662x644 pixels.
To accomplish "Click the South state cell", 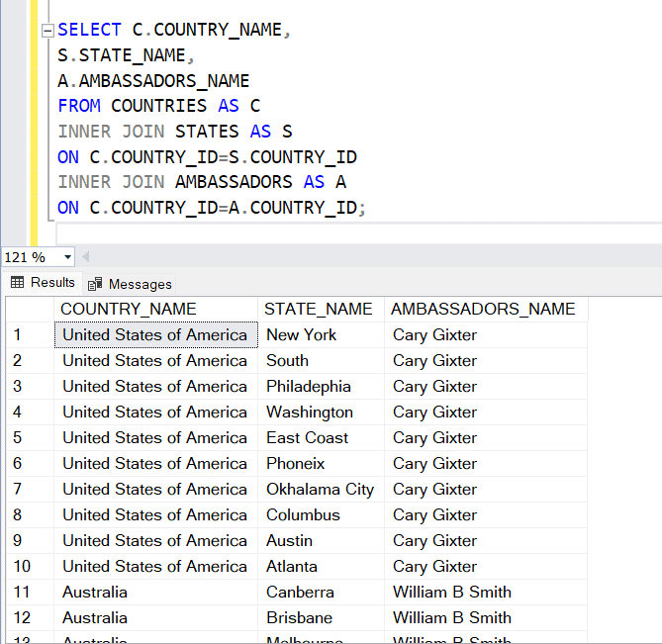I will [x=321, y=361].
